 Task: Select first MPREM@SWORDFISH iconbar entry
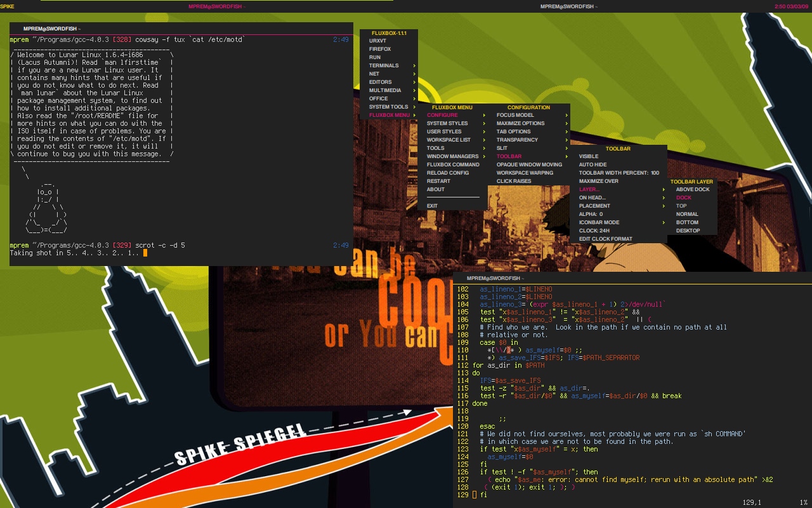(x=217, y=6)
